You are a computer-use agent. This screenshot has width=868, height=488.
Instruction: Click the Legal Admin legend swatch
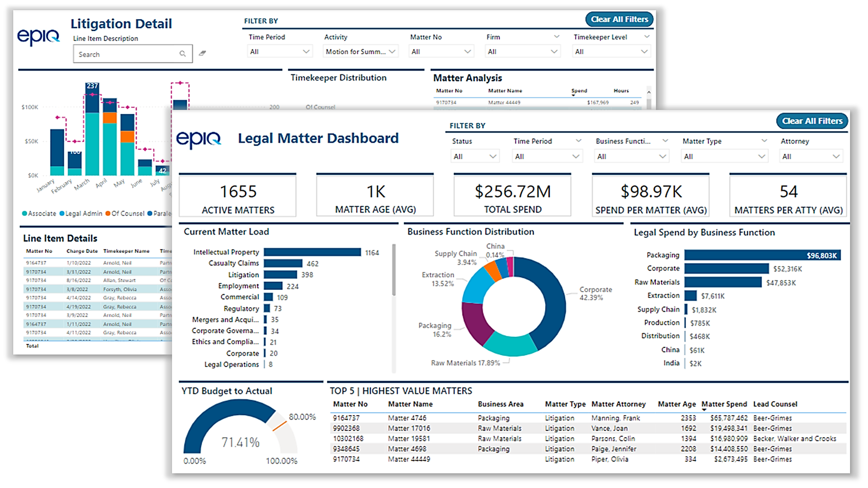[62, 214]
